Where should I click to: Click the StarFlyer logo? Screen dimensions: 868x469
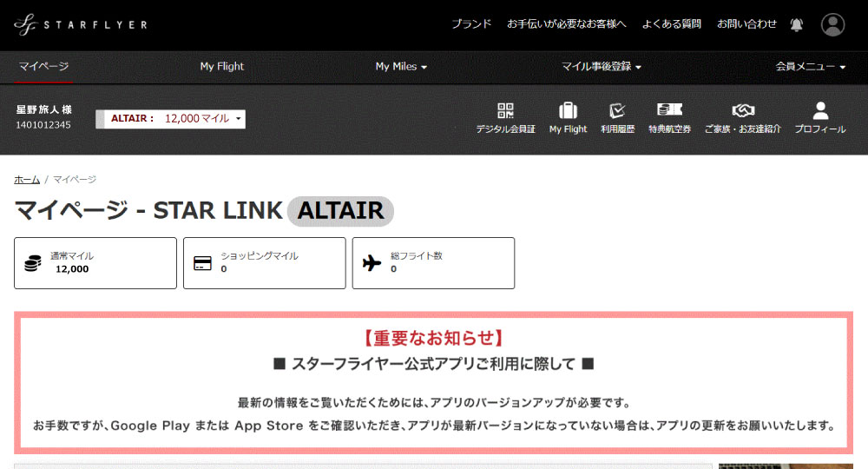(81, 24)
